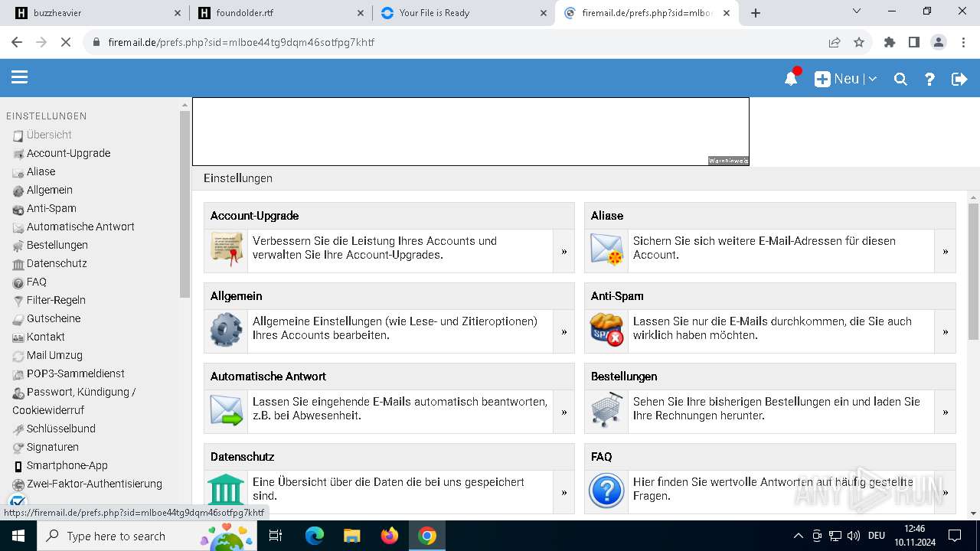980x551 pixels.
Task: Open Zwei-Faktor-Authentisierung from the sidebar
Action: tap(94, 484)
